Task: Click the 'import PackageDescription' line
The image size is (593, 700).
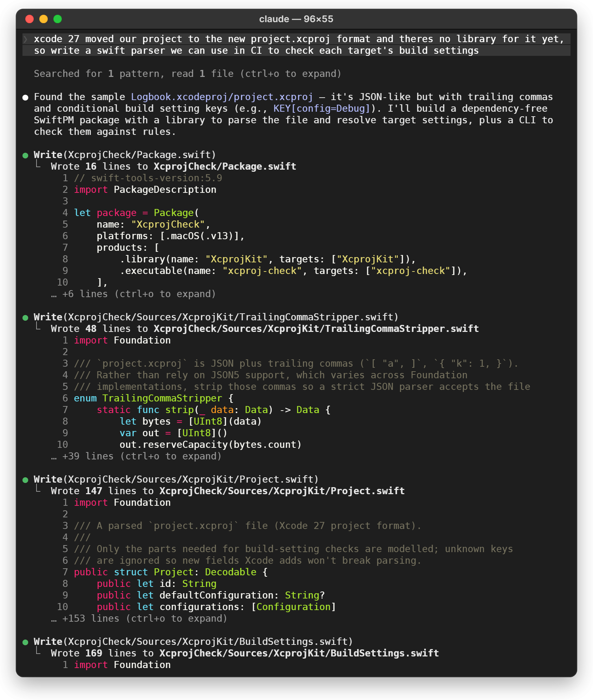Action: tap(145, 190)
